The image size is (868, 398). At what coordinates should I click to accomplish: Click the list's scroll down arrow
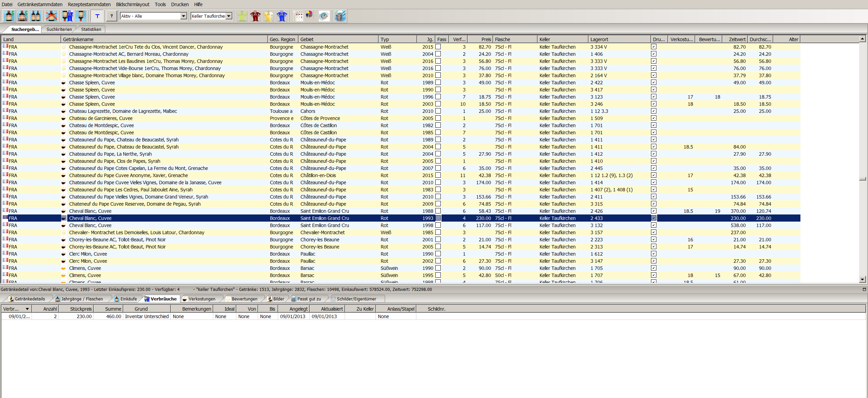862,279
